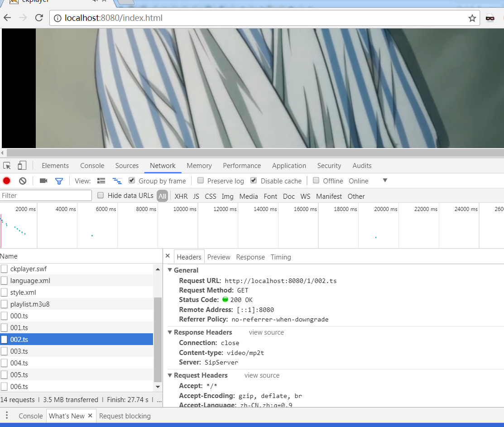Check Hide data URLs option
The width and height of the screenshot is (504, 427).
click(x=101, y=195)
